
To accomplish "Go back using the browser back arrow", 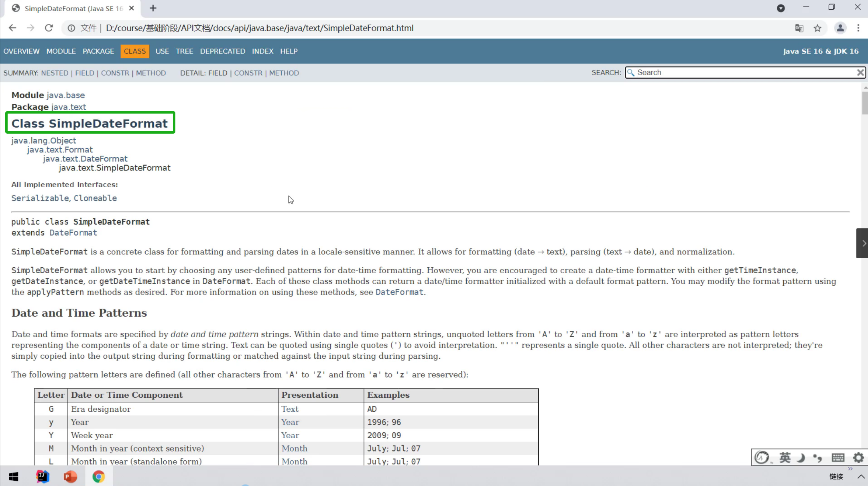I will tap(12, 28).
